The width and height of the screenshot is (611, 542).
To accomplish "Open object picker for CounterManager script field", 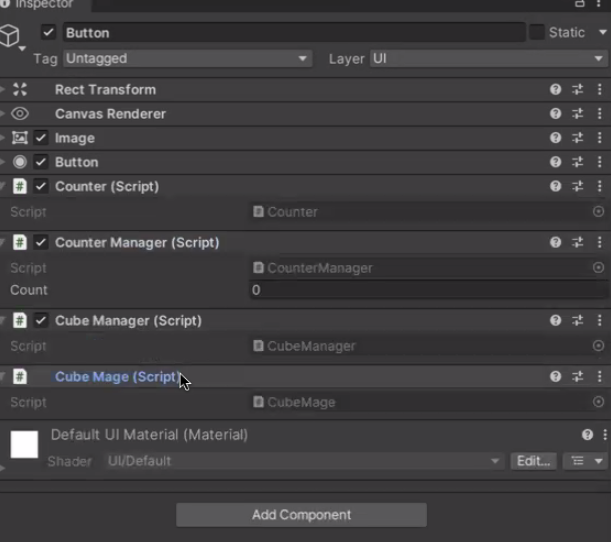I will (x=599, y=268).
